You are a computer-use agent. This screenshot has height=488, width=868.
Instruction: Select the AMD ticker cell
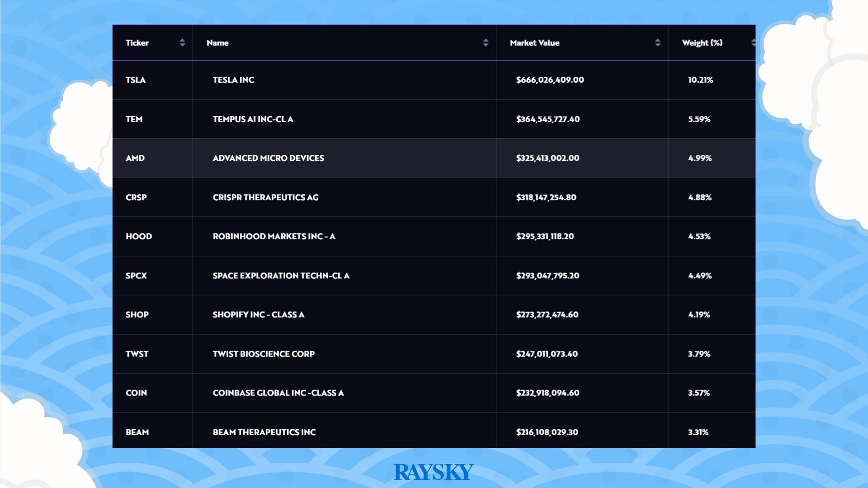(135, 158)
